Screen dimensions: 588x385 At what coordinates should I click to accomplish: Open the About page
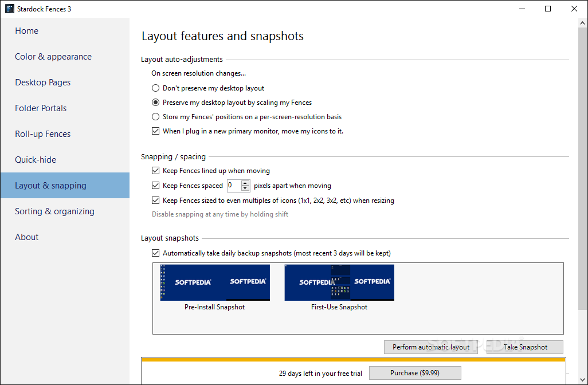point(65,237)
